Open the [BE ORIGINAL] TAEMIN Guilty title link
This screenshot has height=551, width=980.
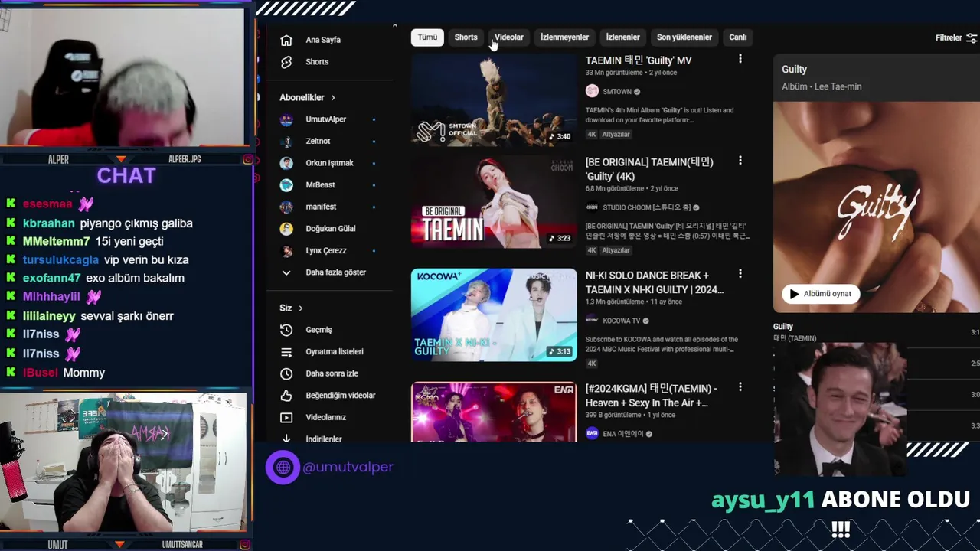pyautogui.click(x=649, y=169)
